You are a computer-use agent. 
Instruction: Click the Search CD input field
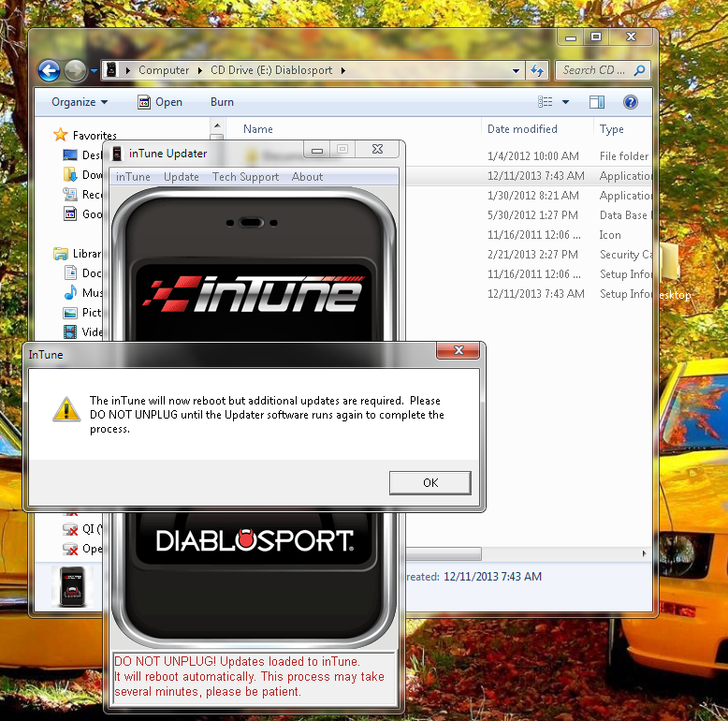(593, 70)
